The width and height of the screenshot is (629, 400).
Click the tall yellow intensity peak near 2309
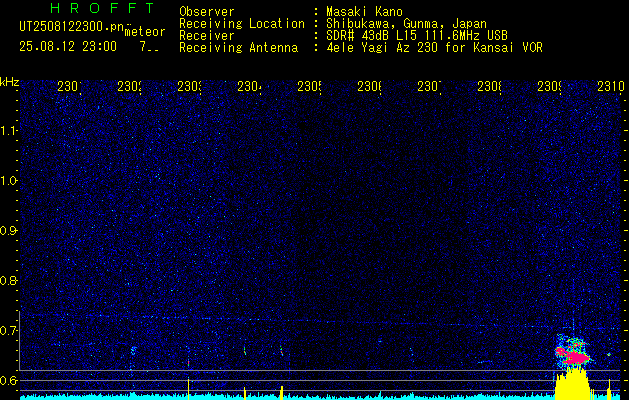pyautogui.click(x=573, y=384)
